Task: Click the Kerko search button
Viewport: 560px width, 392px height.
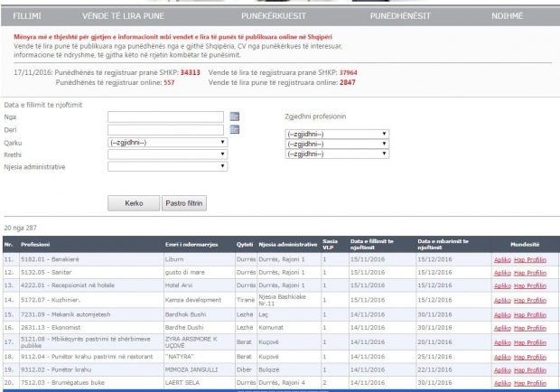Action: 133,203
